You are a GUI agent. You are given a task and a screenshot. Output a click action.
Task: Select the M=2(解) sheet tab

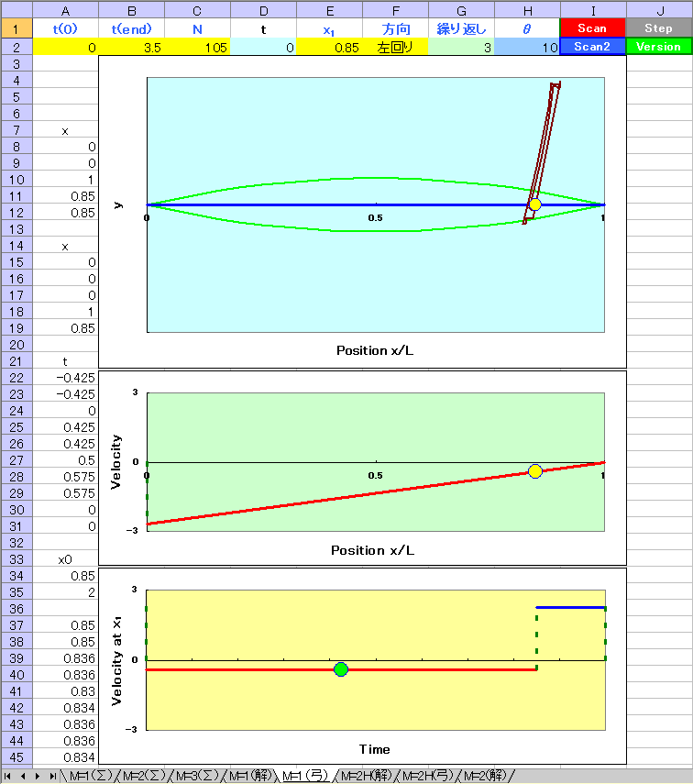483,776
